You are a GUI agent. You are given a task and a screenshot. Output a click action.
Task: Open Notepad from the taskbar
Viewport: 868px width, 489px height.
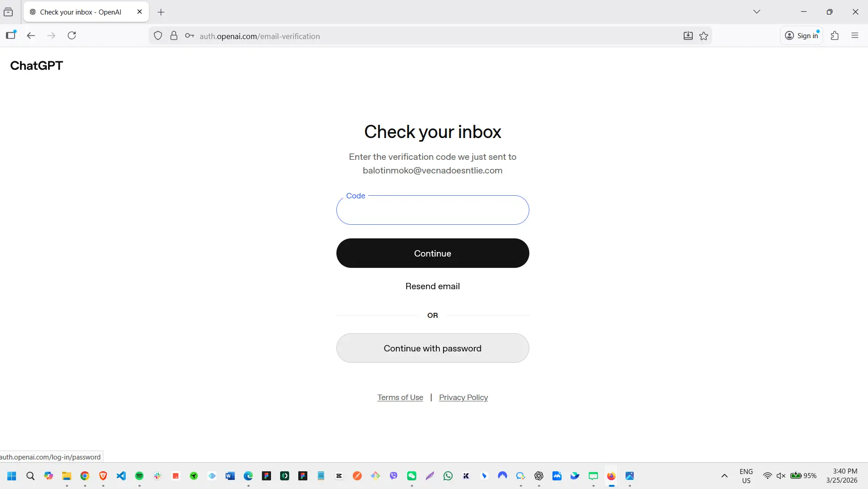coord(321,476)
